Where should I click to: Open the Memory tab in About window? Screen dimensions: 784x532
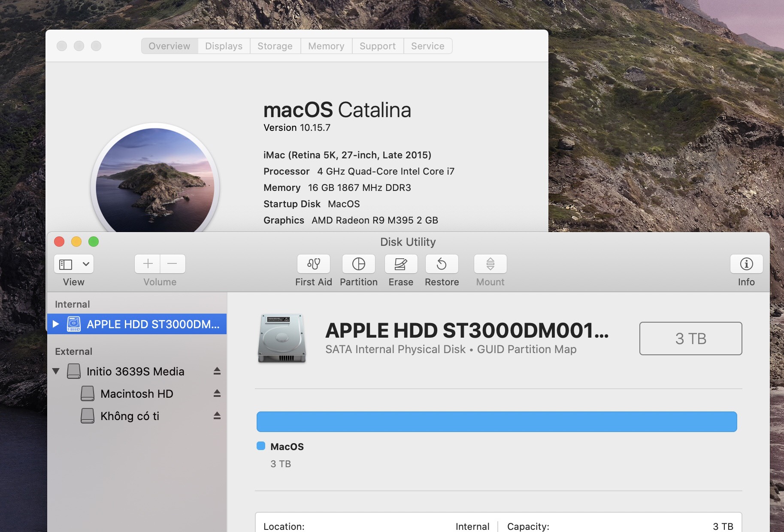point(326,46)
